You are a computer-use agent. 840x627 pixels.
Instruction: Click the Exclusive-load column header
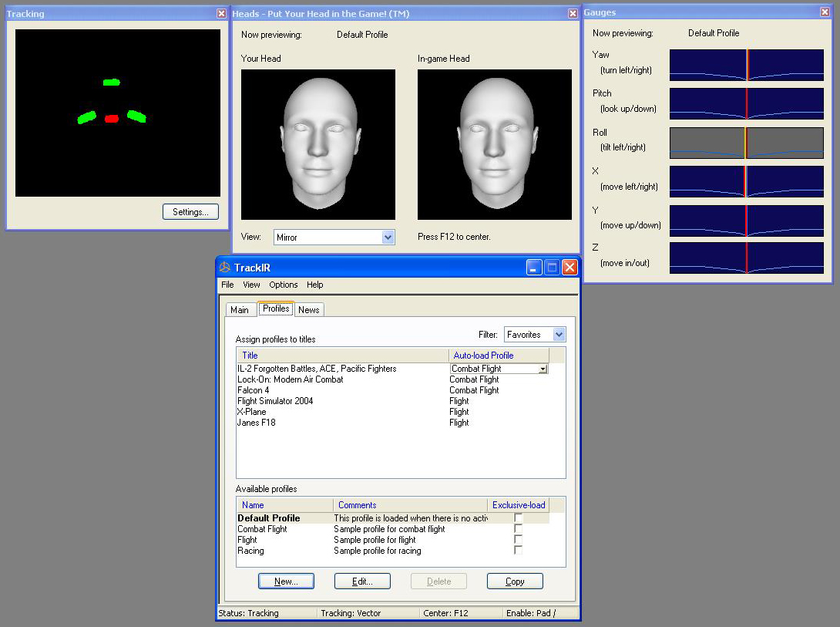(x=519, y=505)
